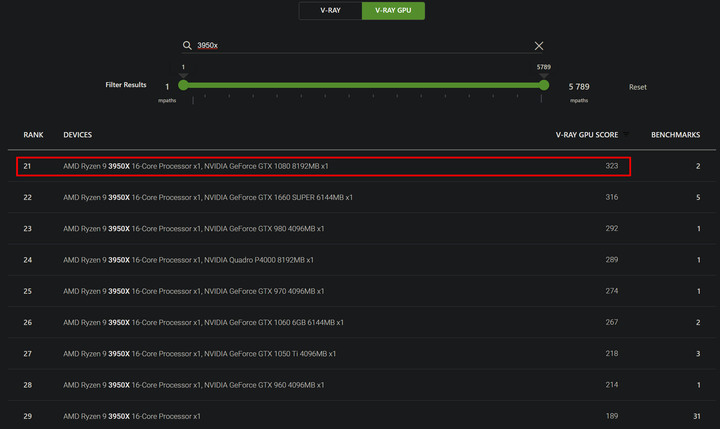Open the GTX 1060 6GB 6144MB row
The image size is (720, 429).
point(362,322)
